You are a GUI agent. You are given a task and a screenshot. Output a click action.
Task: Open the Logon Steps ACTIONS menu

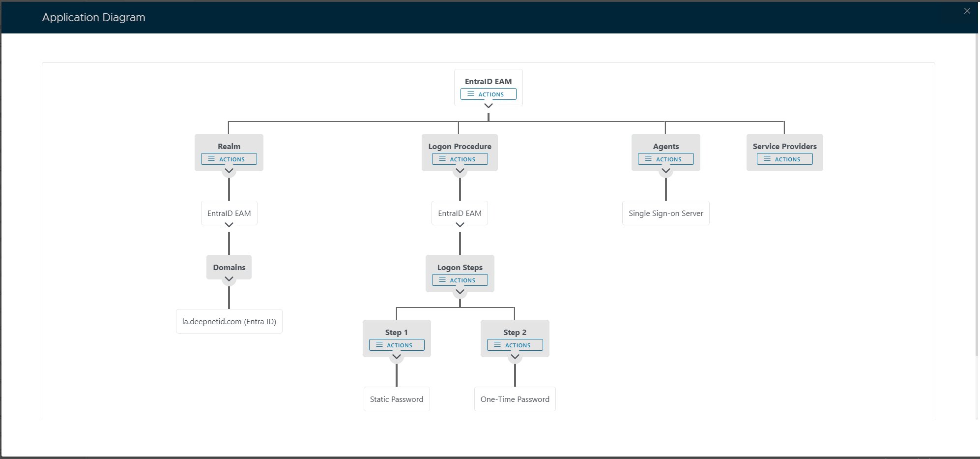coord(460,280)
